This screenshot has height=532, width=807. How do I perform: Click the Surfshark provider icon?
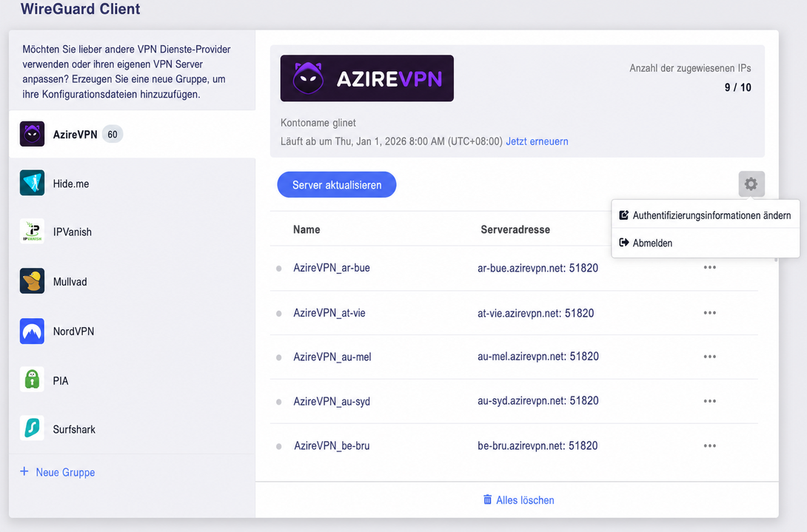click(32, 428)
